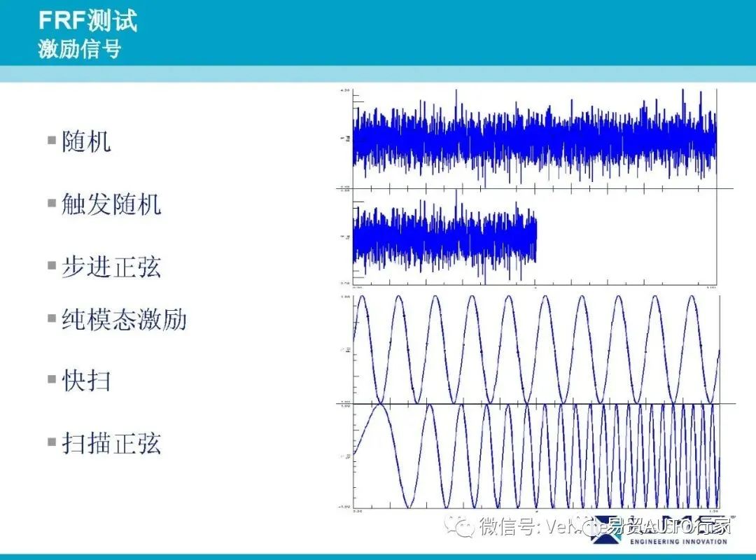Viewport: 756px width, 560px height.
Task: Click the bullet text "快扫"
Action: click(x=86, y=381)
